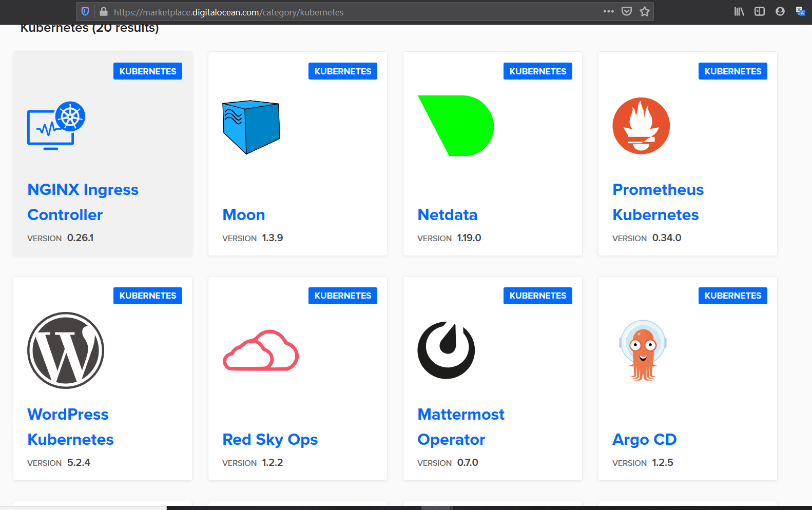
Task: Open the site security padlock info
Action: point(104,11)
